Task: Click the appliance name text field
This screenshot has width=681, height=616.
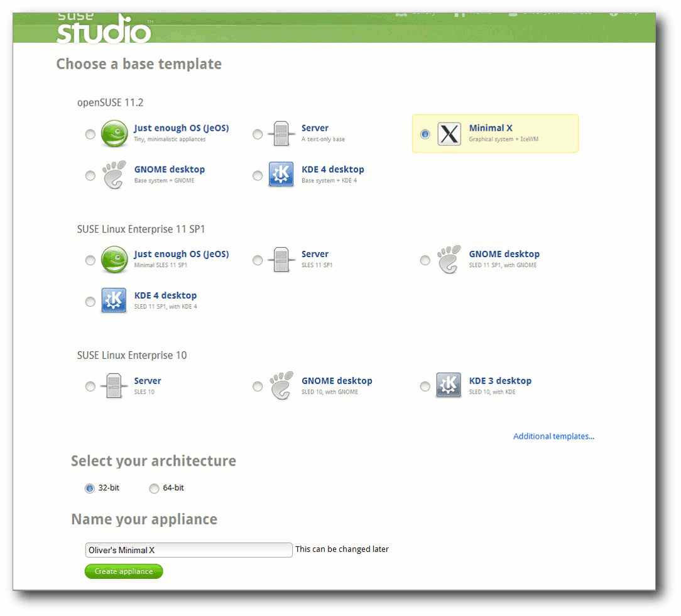Action: pos(189,550)
